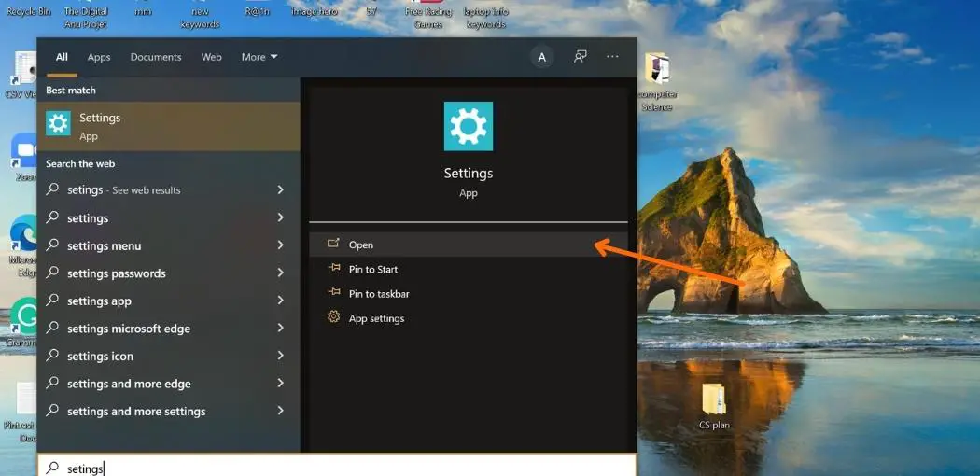
Task: Open the account avatar labeled A
Action: pos(542,58)
